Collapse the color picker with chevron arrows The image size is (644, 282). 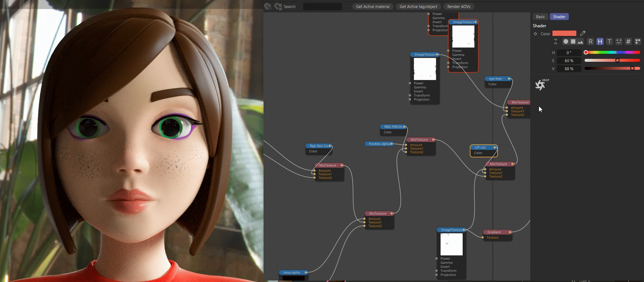(555, 42)
